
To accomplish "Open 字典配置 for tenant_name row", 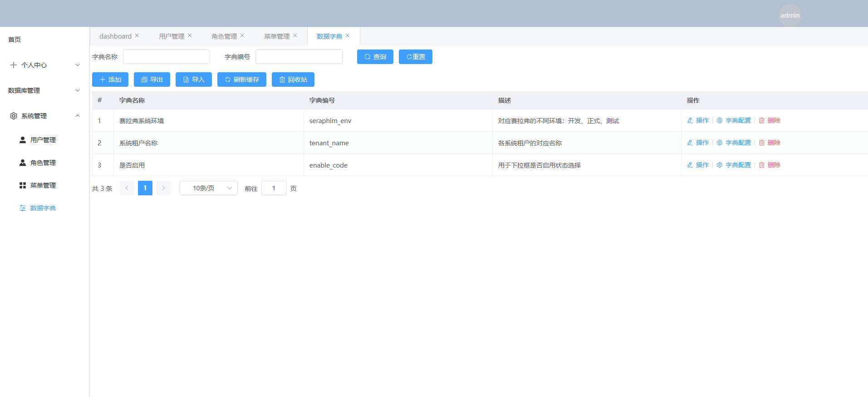I will click(x=734, y=143).
